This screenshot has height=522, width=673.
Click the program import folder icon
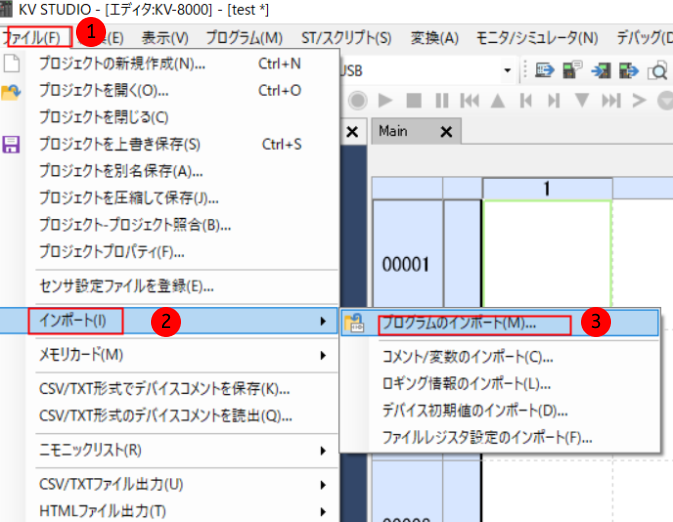pos(354,324)
